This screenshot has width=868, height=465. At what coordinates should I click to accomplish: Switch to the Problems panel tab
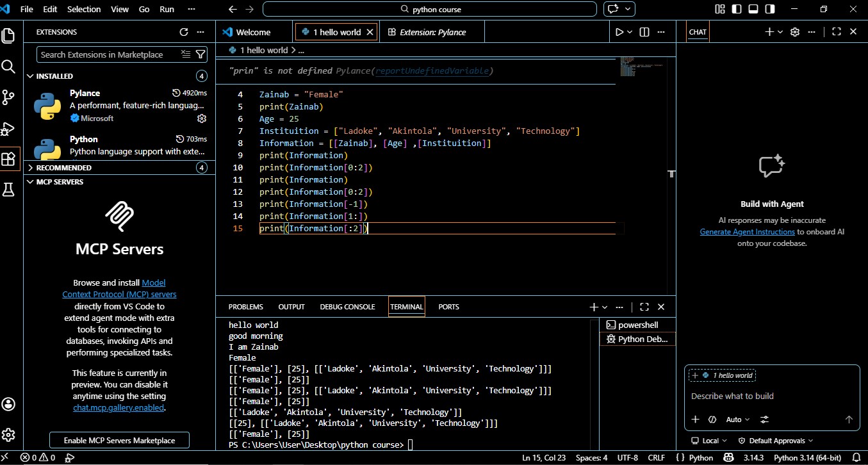pyautogui.click(x=245, y=307)
